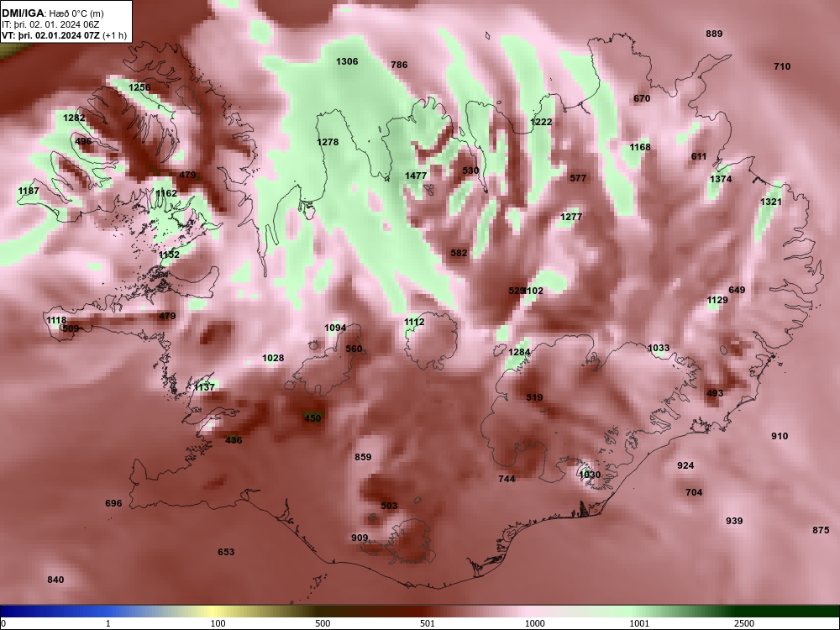
Task: Click the 582 value label
Action: tap(459, 253)
